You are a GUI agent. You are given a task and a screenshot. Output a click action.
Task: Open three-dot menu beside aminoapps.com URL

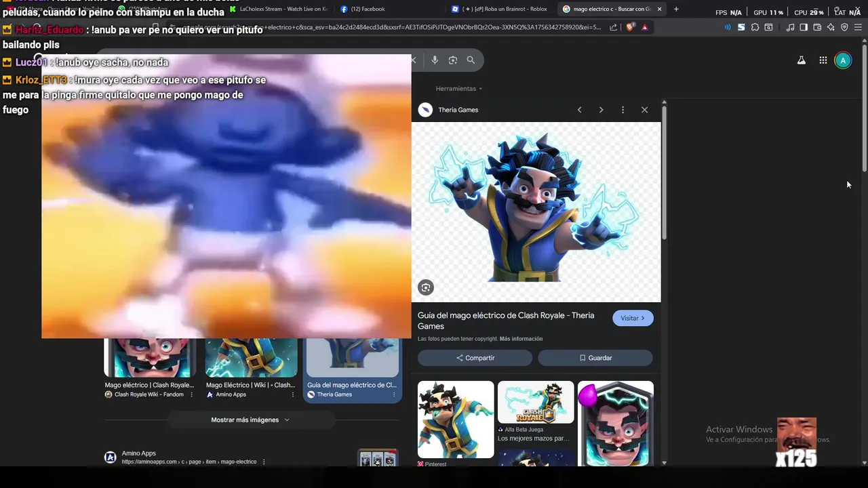click(x=264, y=462)
